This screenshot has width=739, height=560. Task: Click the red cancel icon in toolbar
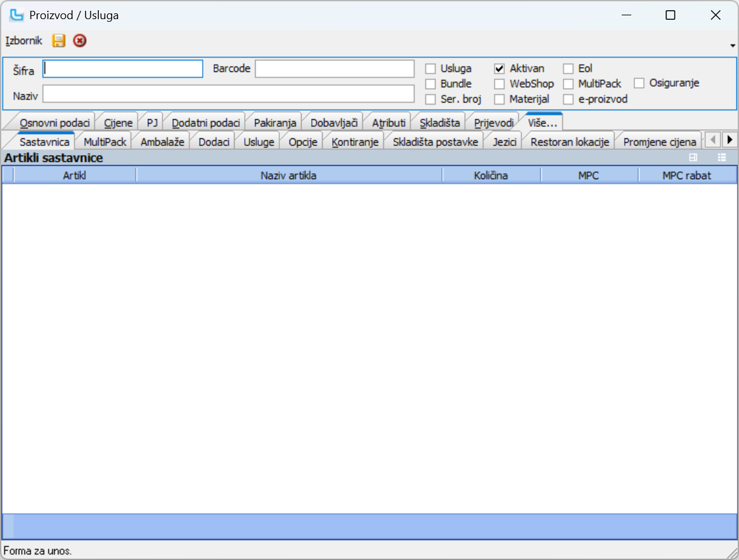click(x=79, y=41)
